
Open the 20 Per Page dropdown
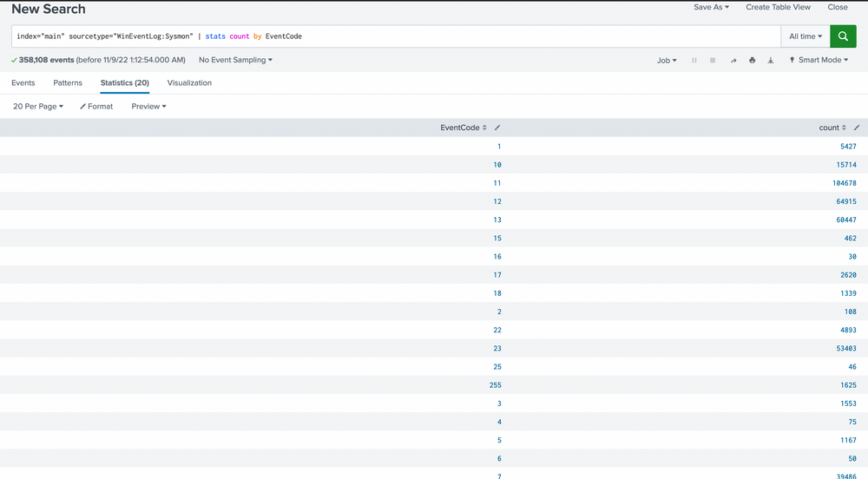pyautogui.click(x=38, y=106)
